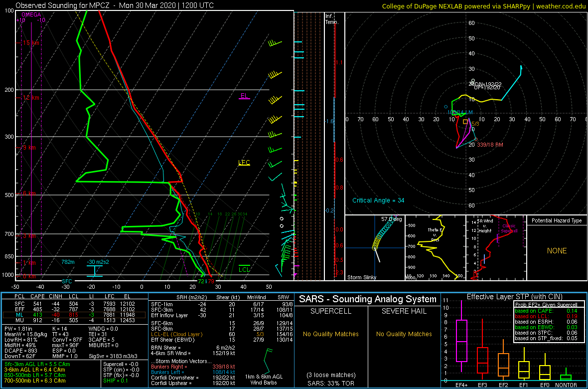Screen dimensions: 588x389
Task: Click the SARS - Sounding Analog System heading
Action: click(x=368, y=300)
